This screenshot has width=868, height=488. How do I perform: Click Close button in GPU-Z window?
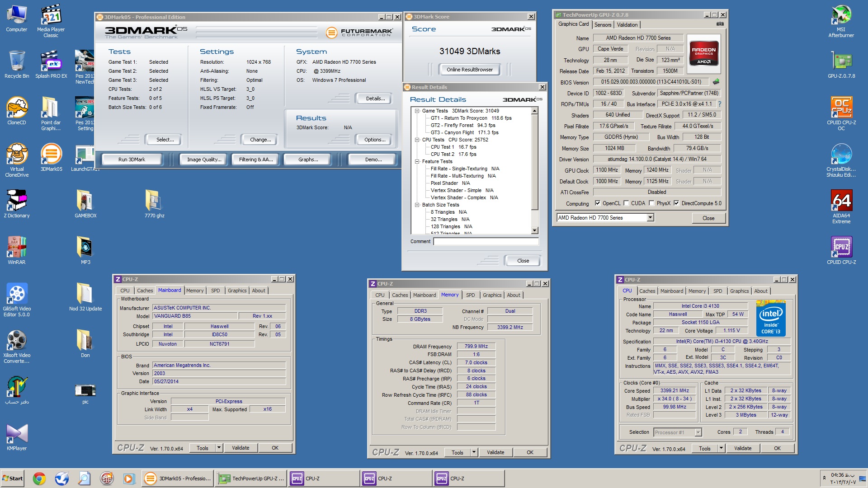click(x=708, y=218)
